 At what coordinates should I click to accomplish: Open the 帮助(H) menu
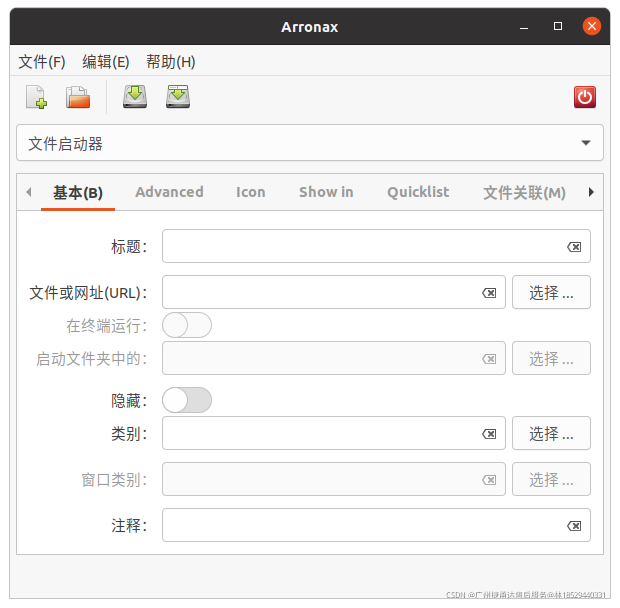pos(171,62)
